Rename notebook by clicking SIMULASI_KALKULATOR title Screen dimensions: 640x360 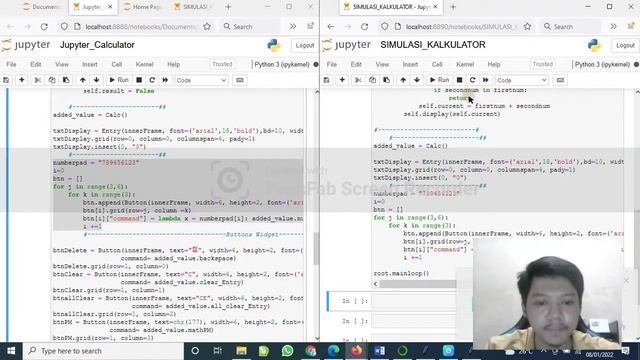433,45
